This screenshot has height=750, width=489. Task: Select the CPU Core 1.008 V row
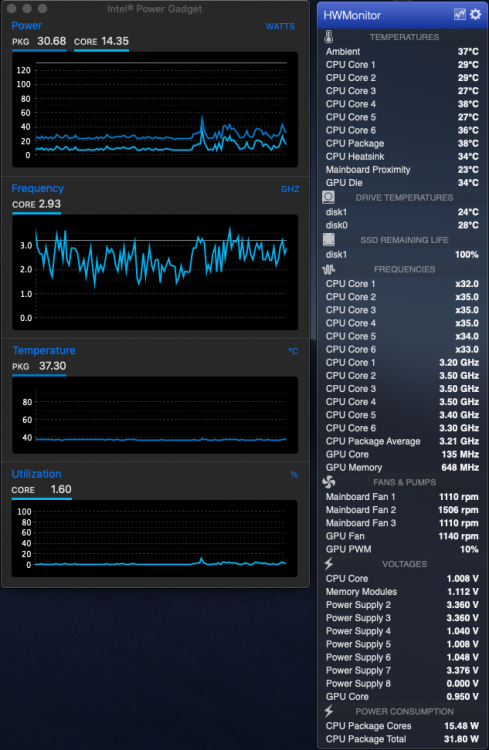(x=402, y=579)
